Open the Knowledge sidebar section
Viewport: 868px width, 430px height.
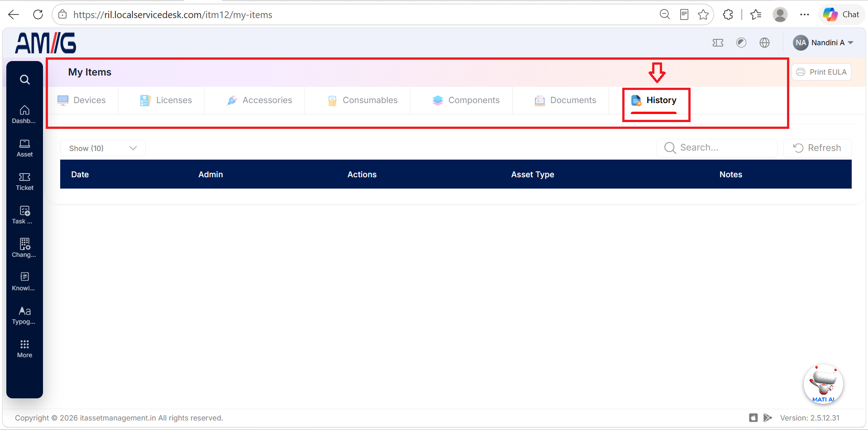click(x=24, y=282)
